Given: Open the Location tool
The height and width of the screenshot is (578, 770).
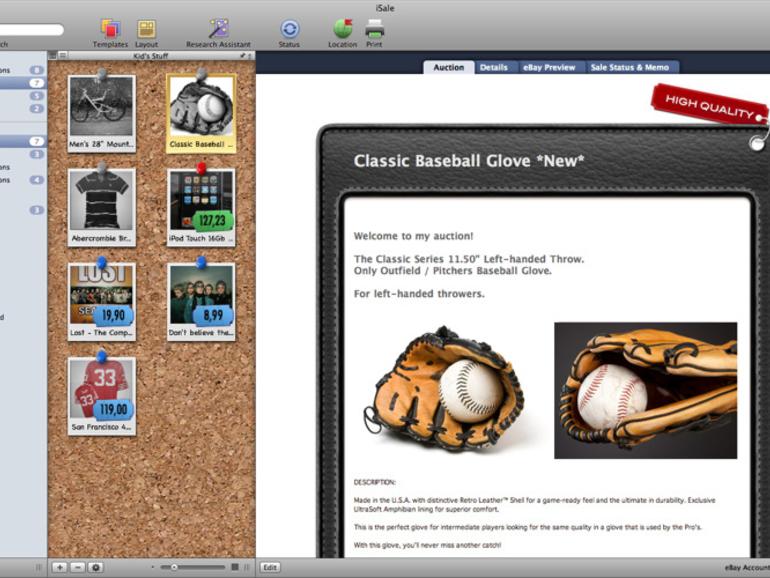Looking at the screenshot, I should point(343,32).
